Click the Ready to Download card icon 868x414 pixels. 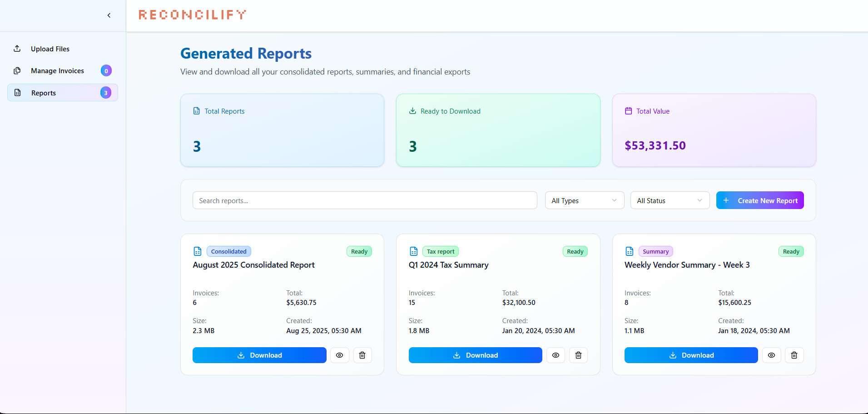[412, 111]
